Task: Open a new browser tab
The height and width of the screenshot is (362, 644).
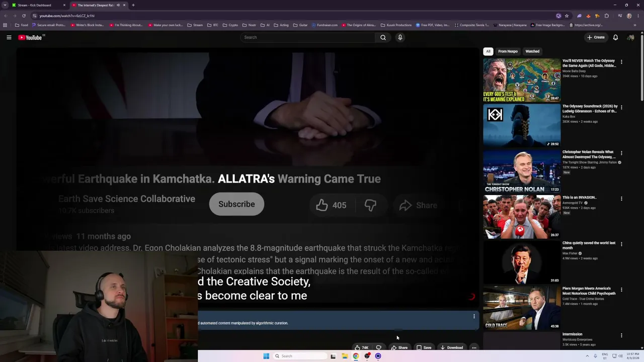Action: point(133,5)
